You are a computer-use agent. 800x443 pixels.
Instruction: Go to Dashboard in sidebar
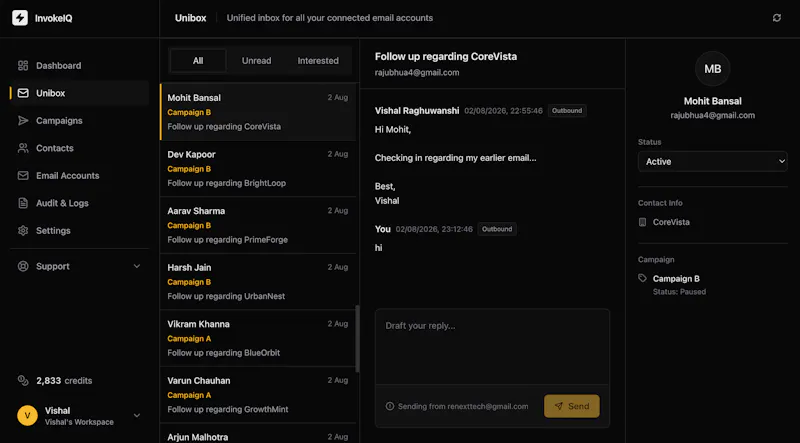[x=79, y=65]
